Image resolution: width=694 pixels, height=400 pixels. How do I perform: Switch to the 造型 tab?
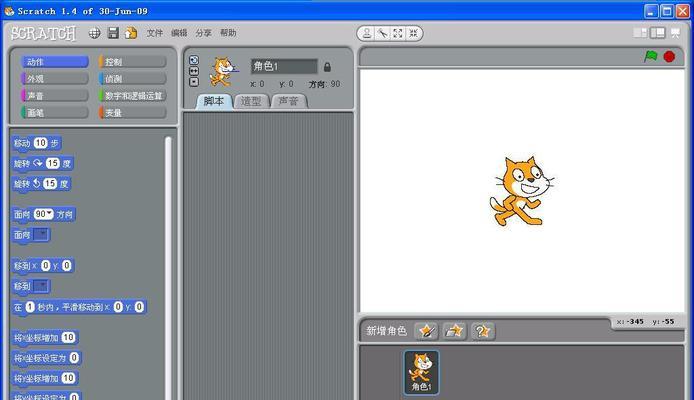point(251,101)
